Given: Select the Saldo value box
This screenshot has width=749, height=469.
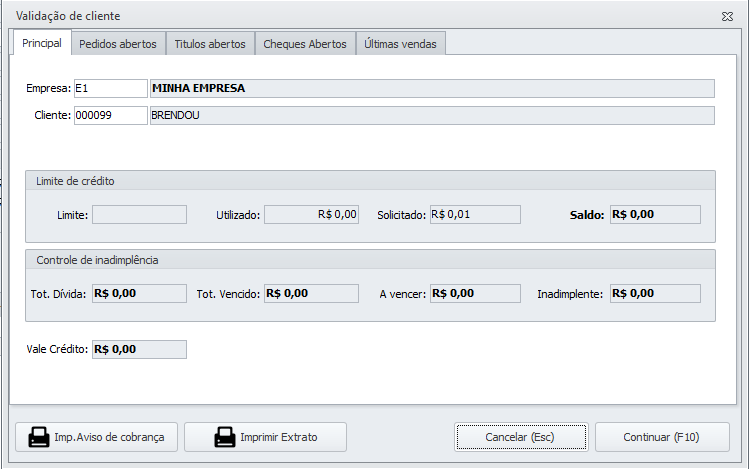Looking at the screenshot, I should (655, 214).
